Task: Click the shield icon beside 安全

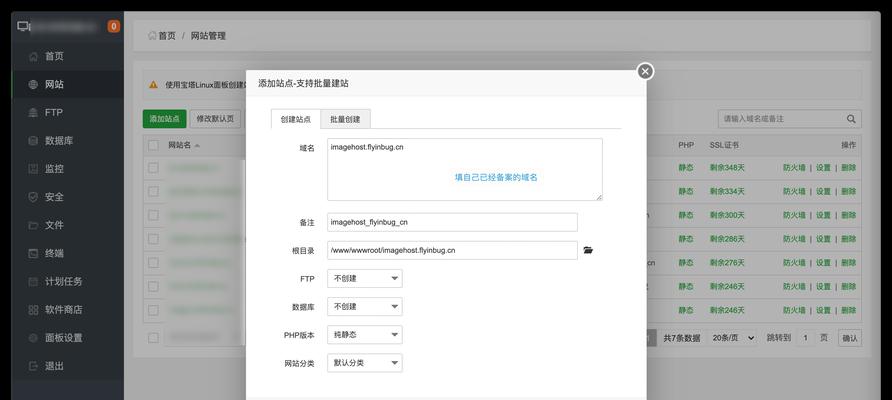Action: click(x=33, y=197)
